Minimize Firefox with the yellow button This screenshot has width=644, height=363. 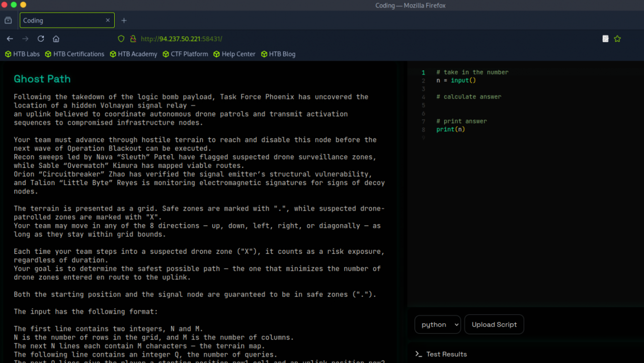click(23, 5)
